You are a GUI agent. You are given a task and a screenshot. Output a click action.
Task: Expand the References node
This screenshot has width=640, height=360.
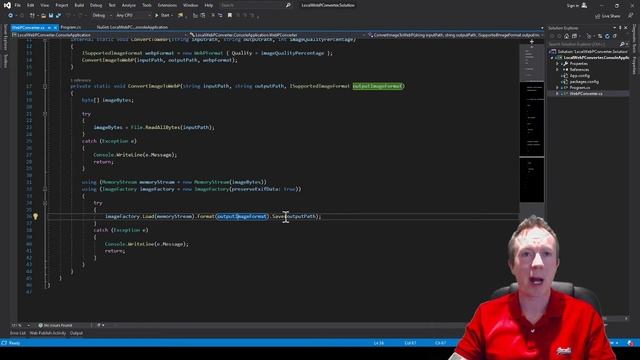click(558, 70)
